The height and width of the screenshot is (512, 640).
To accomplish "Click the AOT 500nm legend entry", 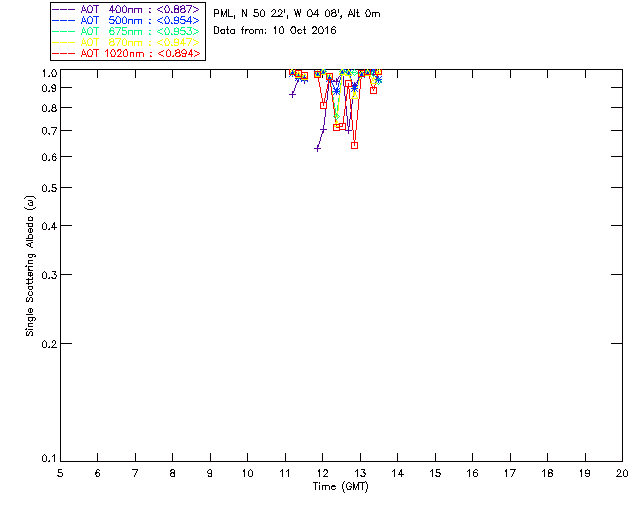I will 126,20.
